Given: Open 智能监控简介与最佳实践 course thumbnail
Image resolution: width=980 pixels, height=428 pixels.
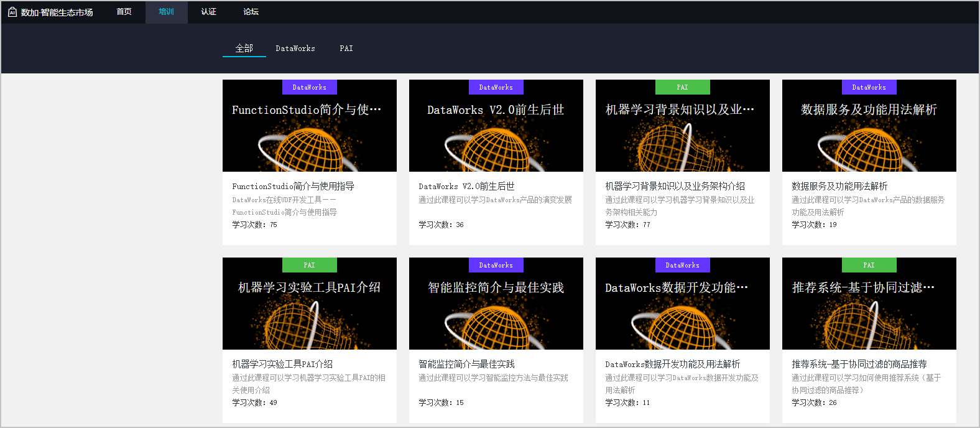Looking at the screenshot, I should coord(496,304).
